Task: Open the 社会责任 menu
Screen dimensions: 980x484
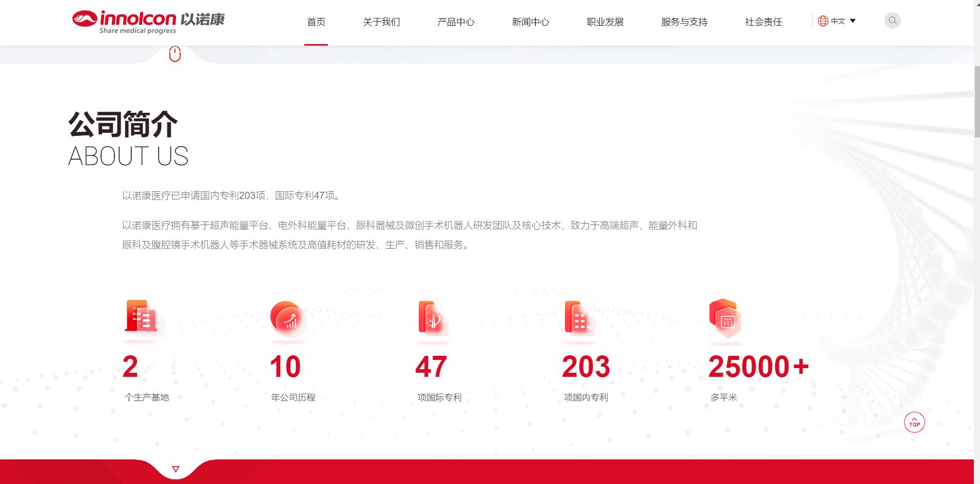Action: [x=763, y=22]
